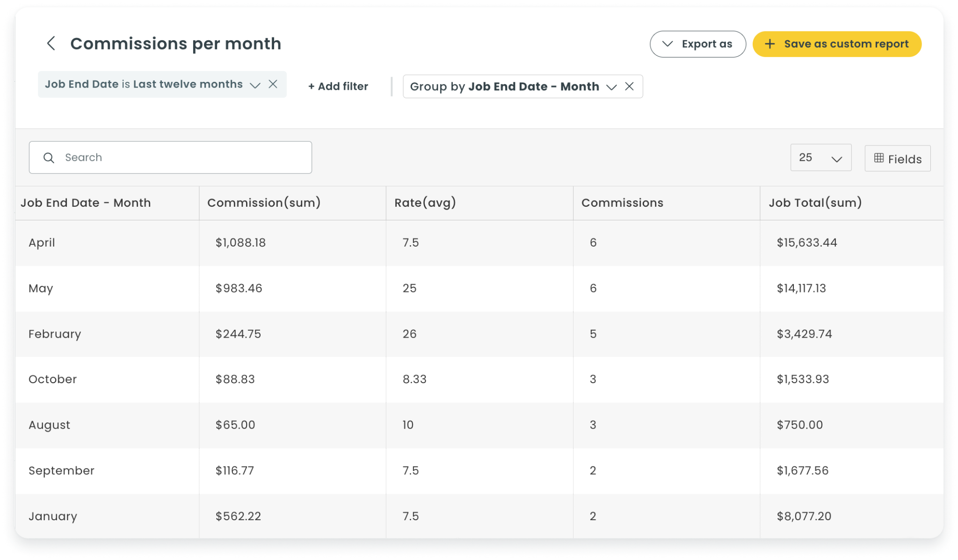Expand the Last twelve months filter chevron
This screenshot has width=958, height=560.
(255, 85)
